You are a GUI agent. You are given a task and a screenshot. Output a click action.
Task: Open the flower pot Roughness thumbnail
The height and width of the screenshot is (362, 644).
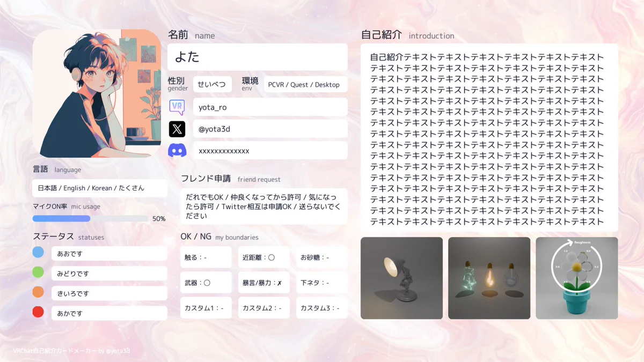point(577,278)
